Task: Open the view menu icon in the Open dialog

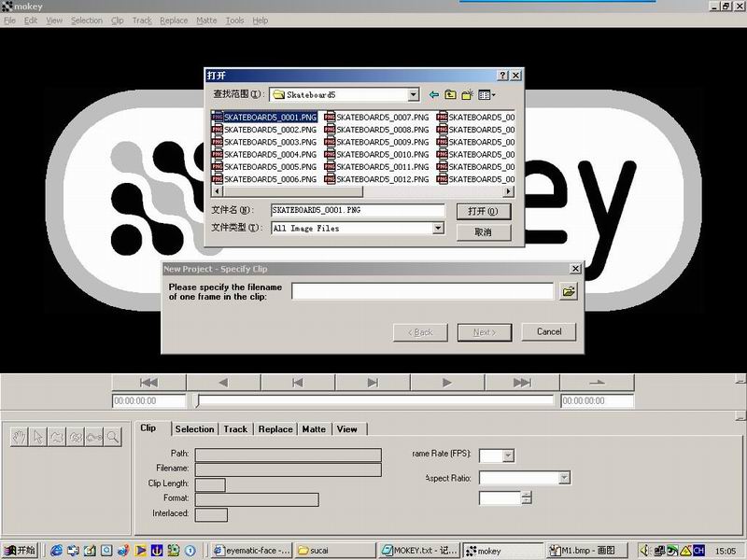Action: (x=486, y=95)
